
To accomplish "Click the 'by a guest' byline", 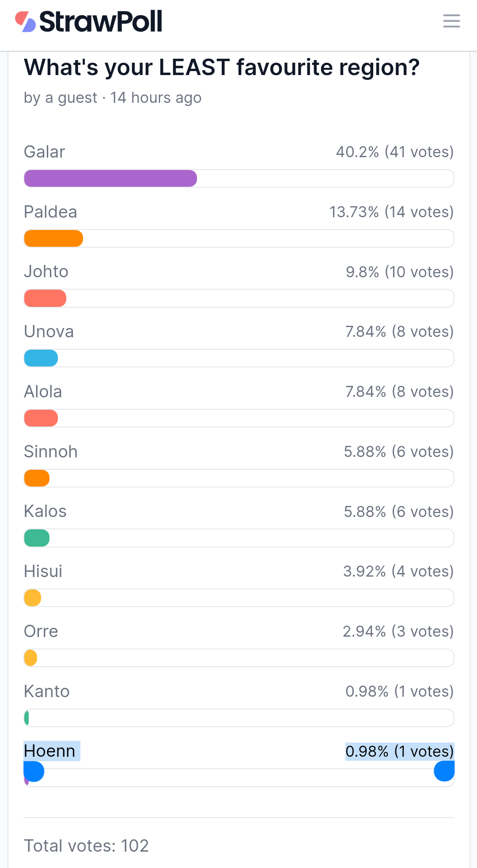I will click(61, 98).
